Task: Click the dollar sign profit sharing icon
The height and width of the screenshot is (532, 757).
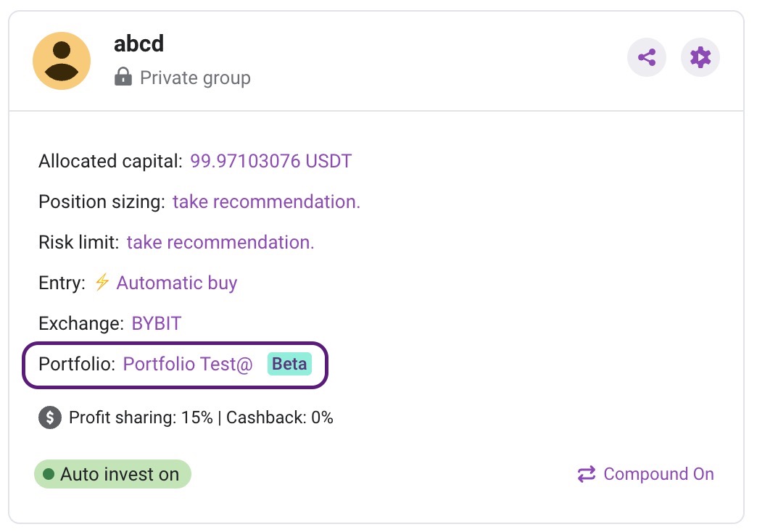Action: pos(49,417)
